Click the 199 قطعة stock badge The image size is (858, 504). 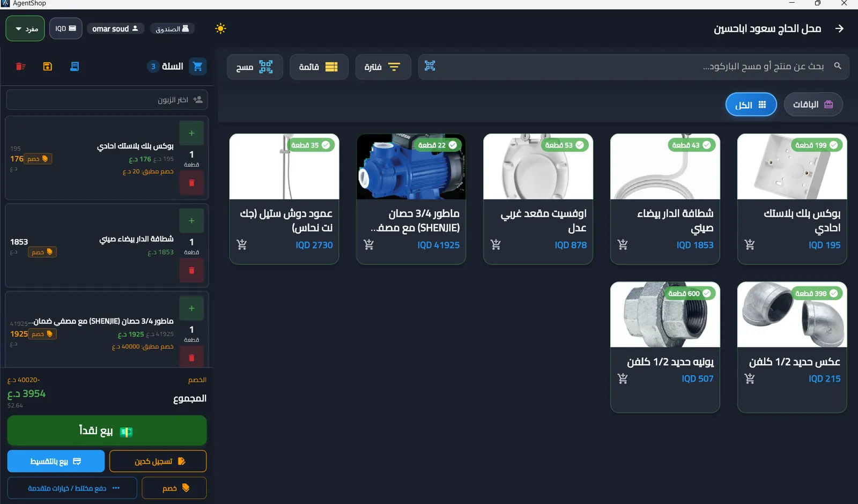pos(817,145)
